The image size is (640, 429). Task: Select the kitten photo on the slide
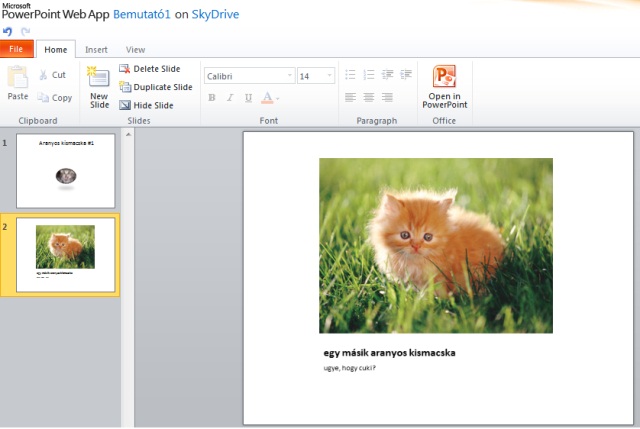[436, 246]
